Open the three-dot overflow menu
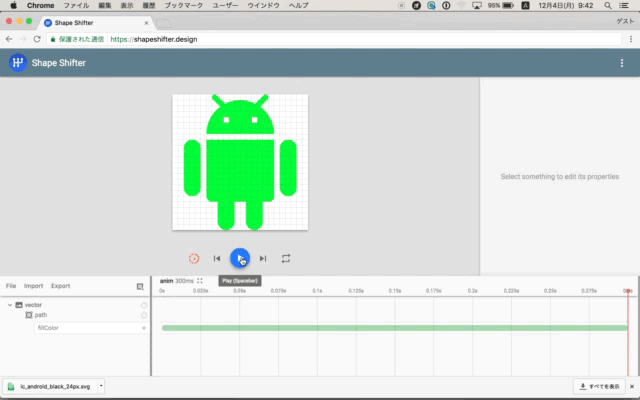This screenshot has height=400, width=640. coord(622,63)
